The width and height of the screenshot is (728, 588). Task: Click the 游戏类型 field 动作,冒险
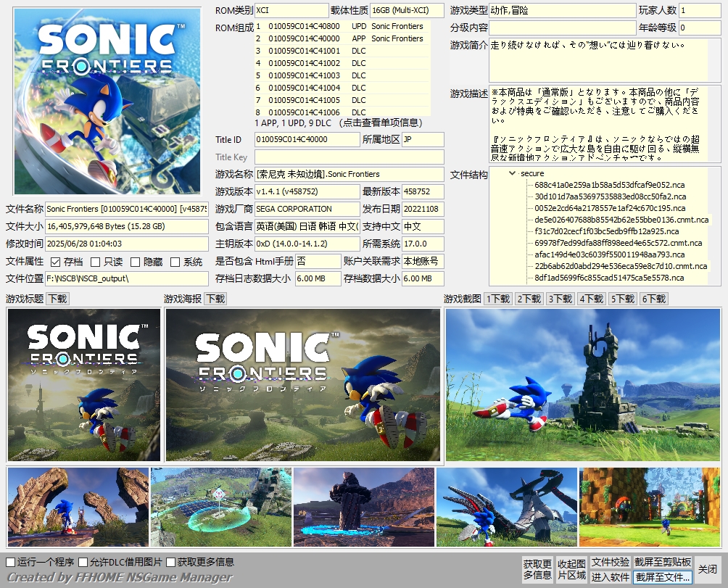(x=562, y=11)
